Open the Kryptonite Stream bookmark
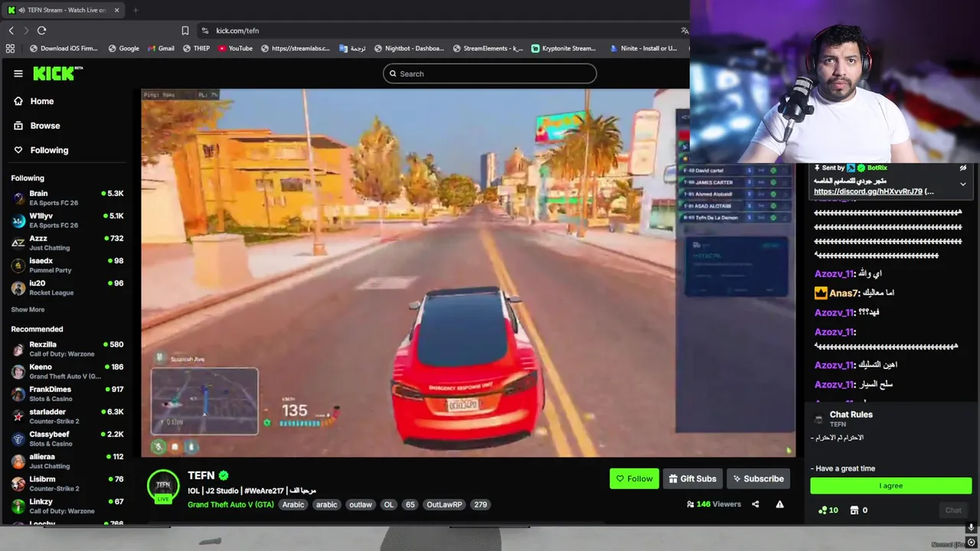This screenshot has width=980, height=551. 563,48
